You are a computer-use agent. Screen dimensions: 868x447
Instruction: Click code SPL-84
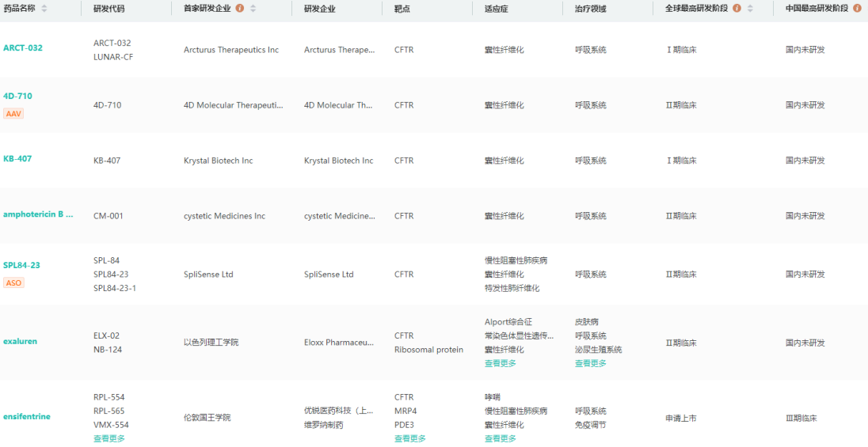(106, 260)
